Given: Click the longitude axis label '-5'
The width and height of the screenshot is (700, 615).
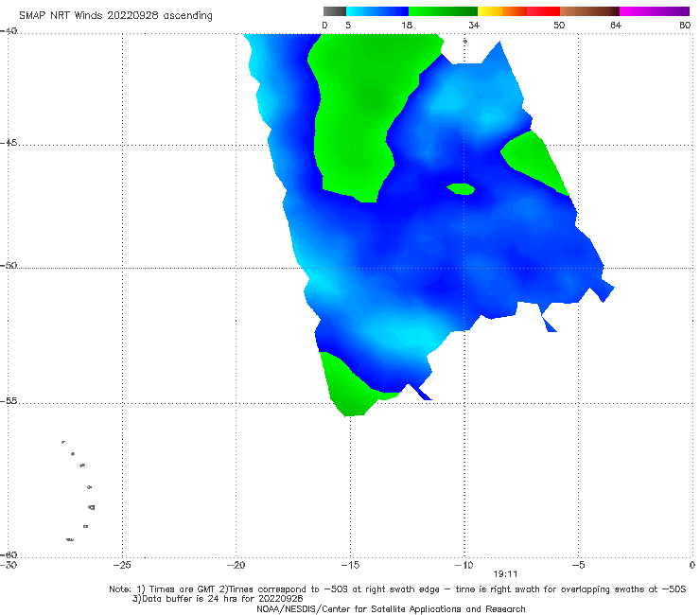Looking at the screenshot, I should [x=578, y=565].
